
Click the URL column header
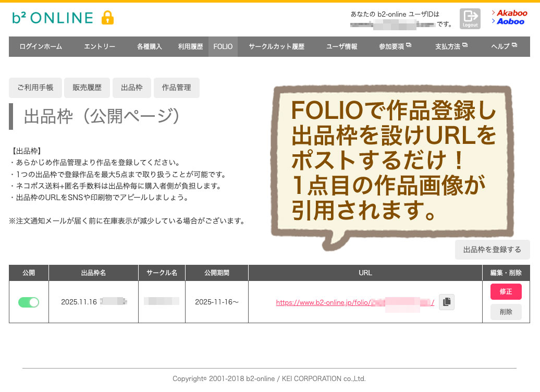point(365,273)
